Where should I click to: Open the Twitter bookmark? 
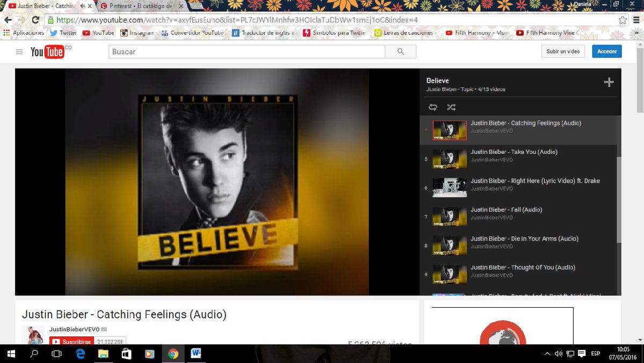(x=63, y=33)
